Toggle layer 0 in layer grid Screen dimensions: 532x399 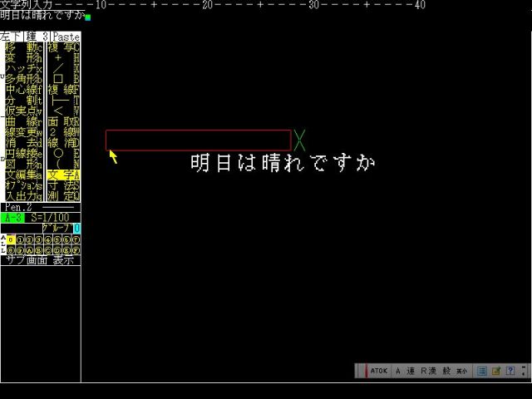(12, 239)
